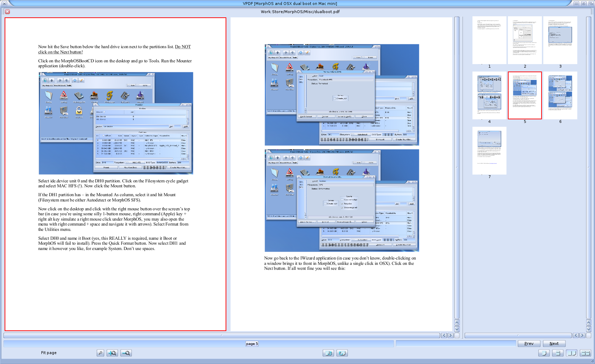Click the zoom in magnifier icon
Viewport: 595px width, 364px height.
click(112, 353)
